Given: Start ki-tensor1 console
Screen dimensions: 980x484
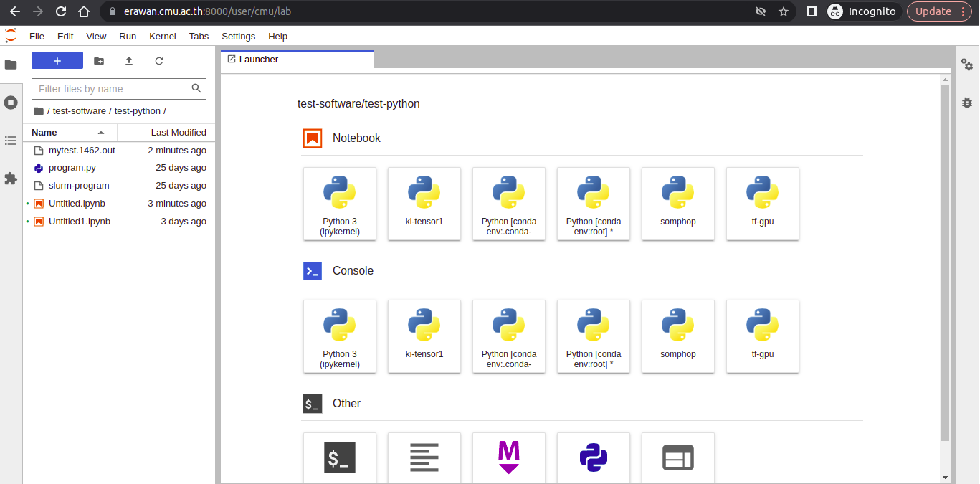Looking at the screenshot, I should pos(424,336).
